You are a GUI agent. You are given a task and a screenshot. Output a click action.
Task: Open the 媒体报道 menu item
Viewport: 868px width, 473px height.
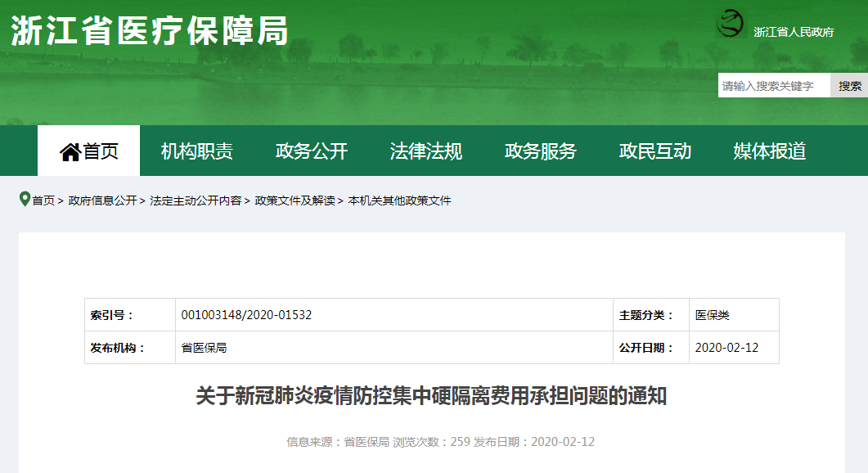[x=770, y=151]
